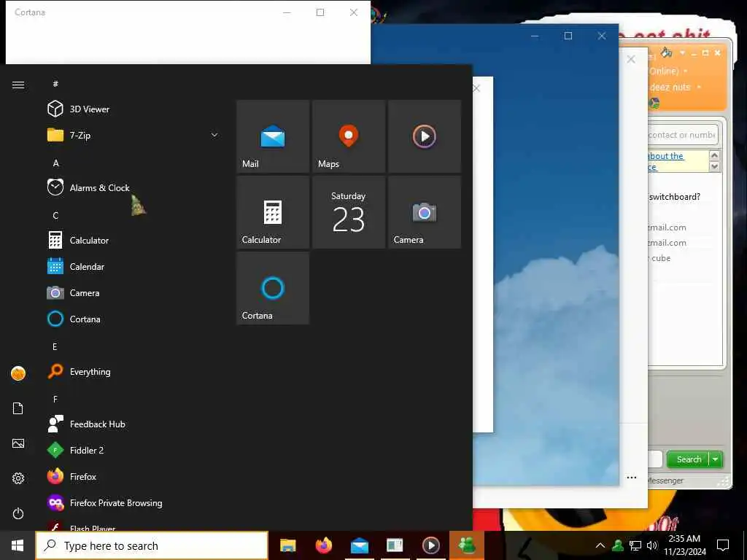This screenshot has width=747, height=560.
Task: Open the Messenger title bar menu arrow
Action: [x=682, y=52]
